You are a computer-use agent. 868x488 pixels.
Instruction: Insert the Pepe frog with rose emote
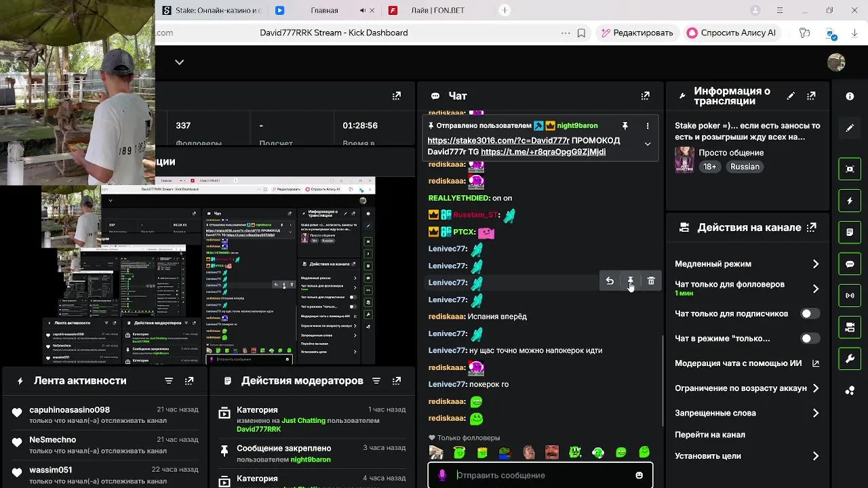pyautogui.click(x=505, y=452)
